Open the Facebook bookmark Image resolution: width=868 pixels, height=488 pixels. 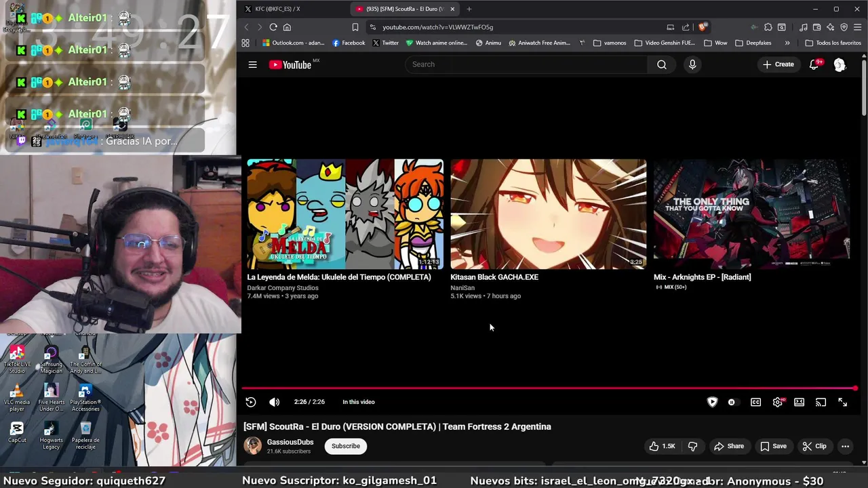coord(349,43)
